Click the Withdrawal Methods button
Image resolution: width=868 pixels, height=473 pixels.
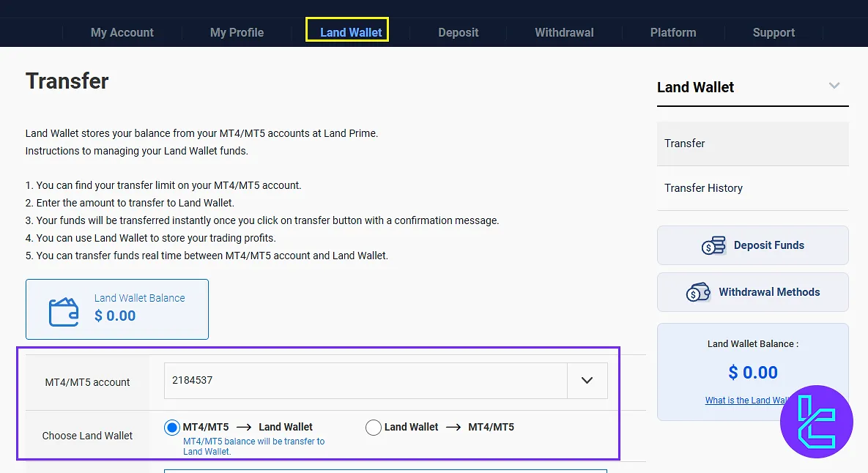coord(752,292)
